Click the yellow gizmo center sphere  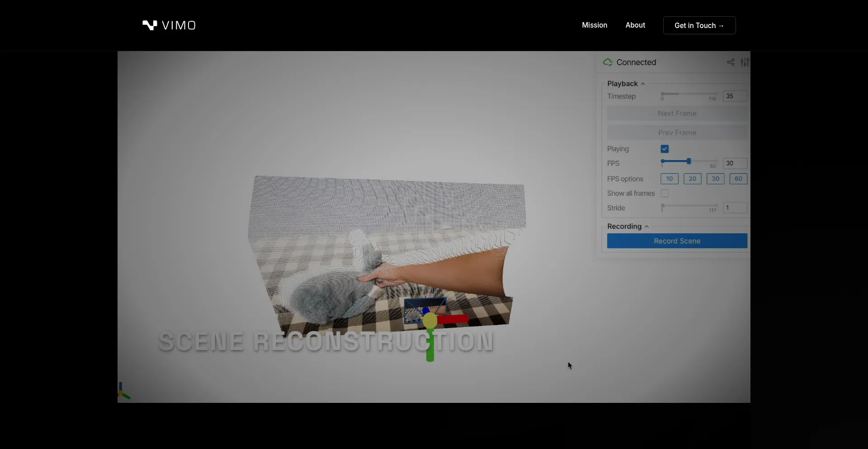(430, 321)
